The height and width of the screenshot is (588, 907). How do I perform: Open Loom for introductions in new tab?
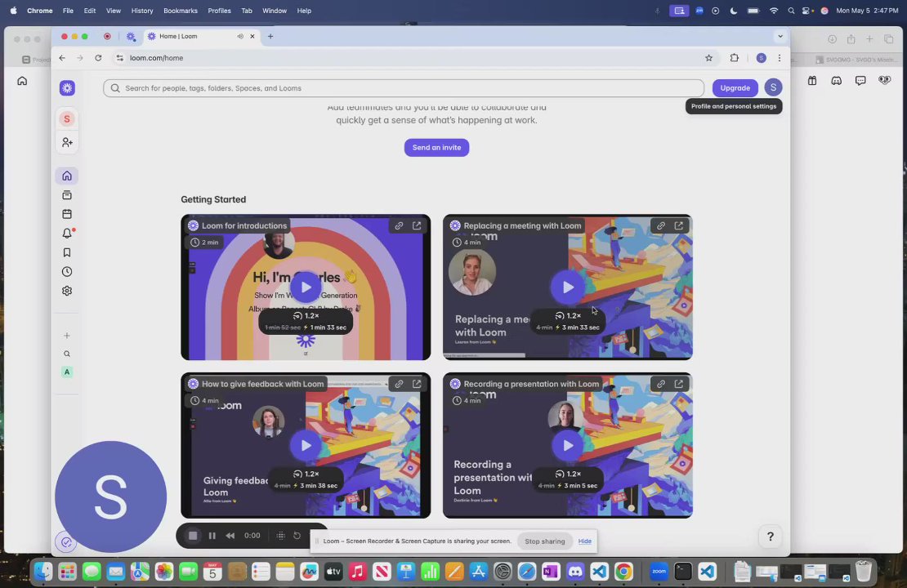[417, 225]
